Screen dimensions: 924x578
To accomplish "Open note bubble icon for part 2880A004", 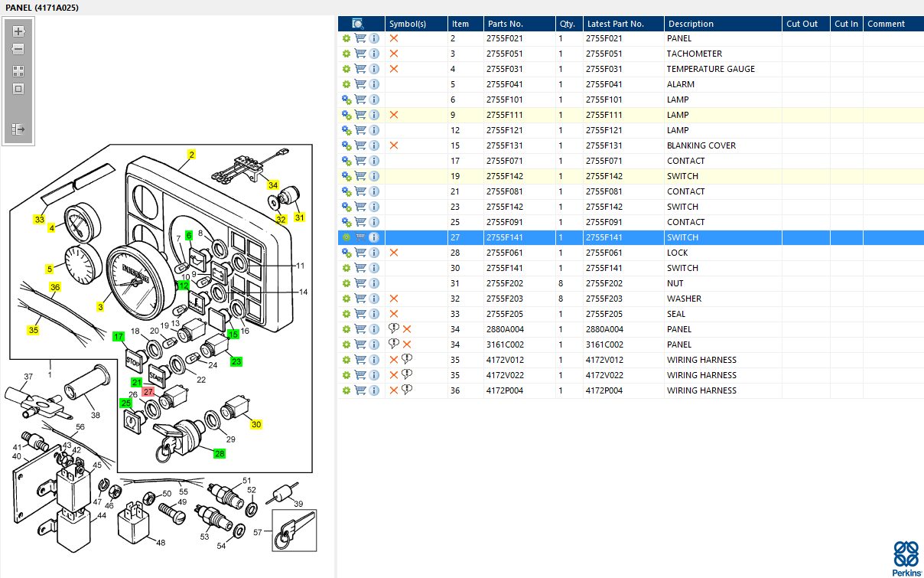I will (394, 328).
